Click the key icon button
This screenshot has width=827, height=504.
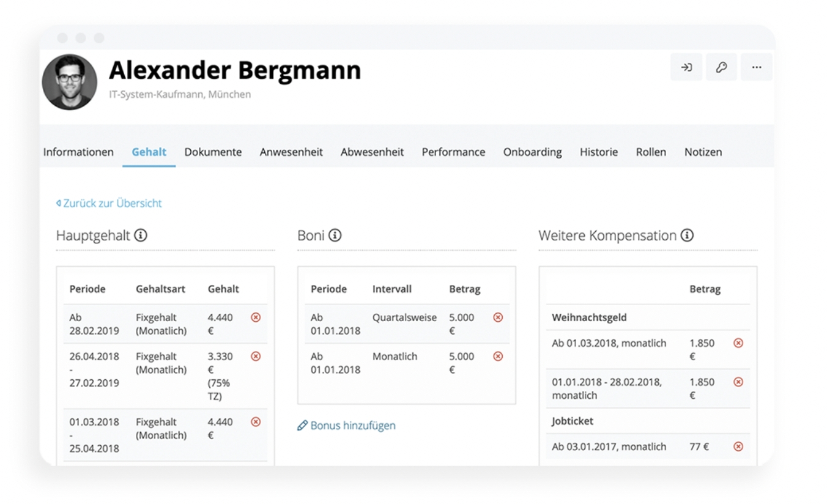coord(721,67)
